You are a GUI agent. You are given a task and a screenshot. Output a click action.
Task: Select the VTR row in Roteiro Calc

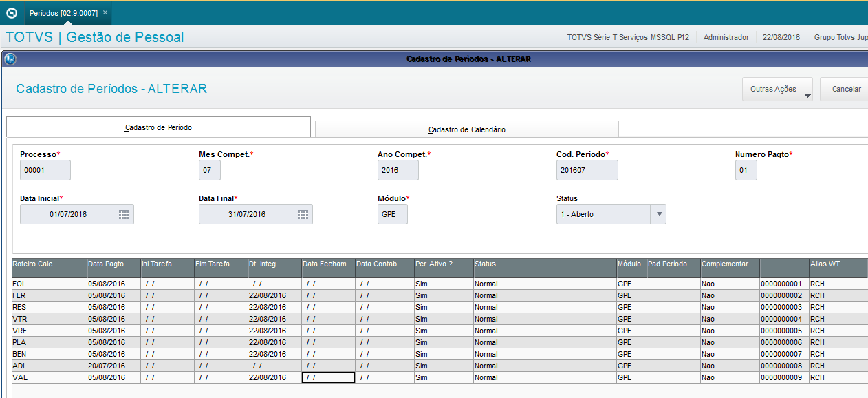pos(50,319)
